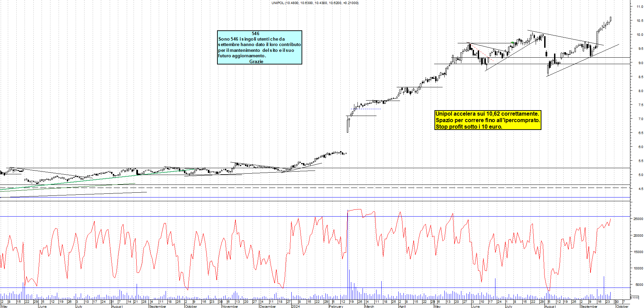Image resolution: width=644 pixels, height=308 pixels.
Task: Click the tall February gap-up candlestick near 6.5
Action: click(x=348, y=124)
